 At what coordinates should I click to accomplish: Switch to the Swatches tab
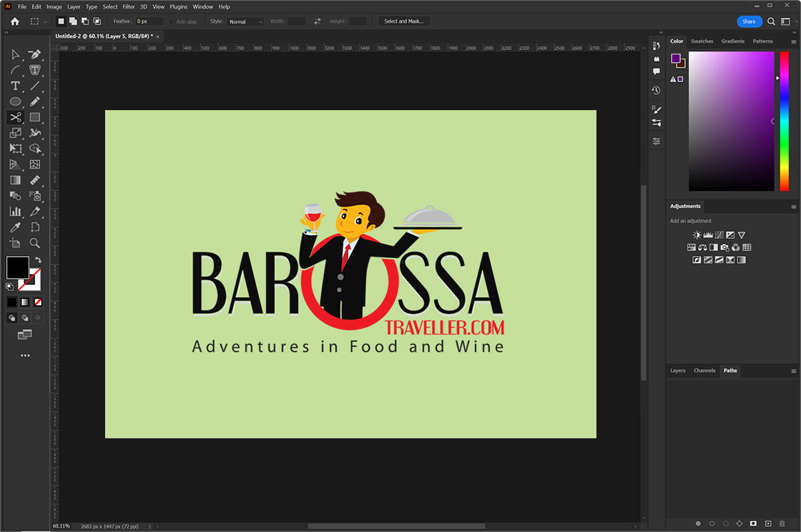[x=702, y=41]
